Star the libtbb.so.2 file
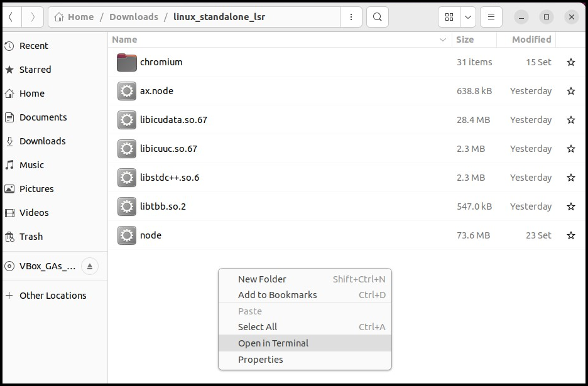Screen dimensions: 588x386 (x=570, y=206)
